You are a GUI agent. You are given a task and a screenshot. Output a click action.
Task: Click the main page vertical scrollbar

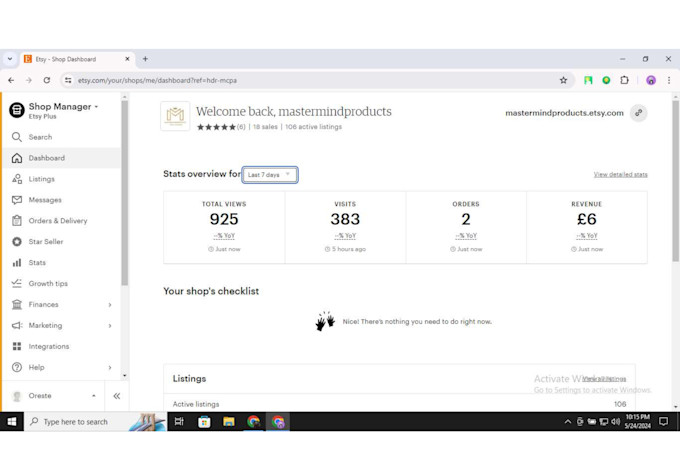[675, 181]
